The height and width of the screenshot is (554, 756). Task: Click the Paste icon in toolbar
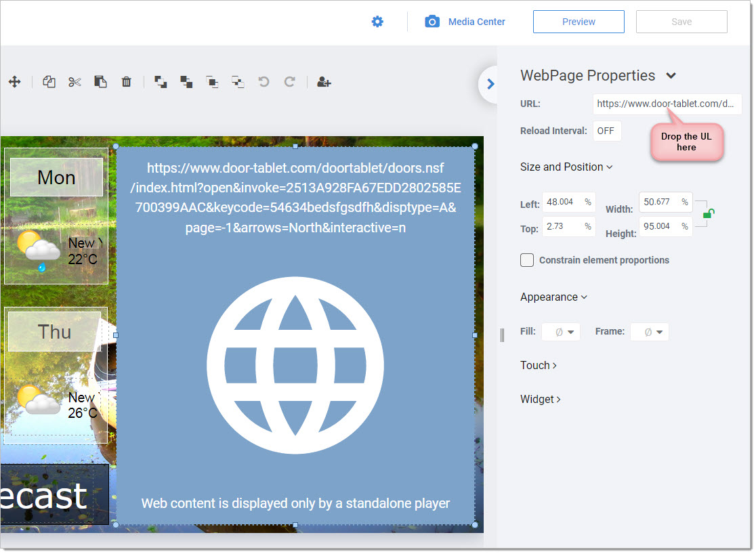[x=100, y=82]
